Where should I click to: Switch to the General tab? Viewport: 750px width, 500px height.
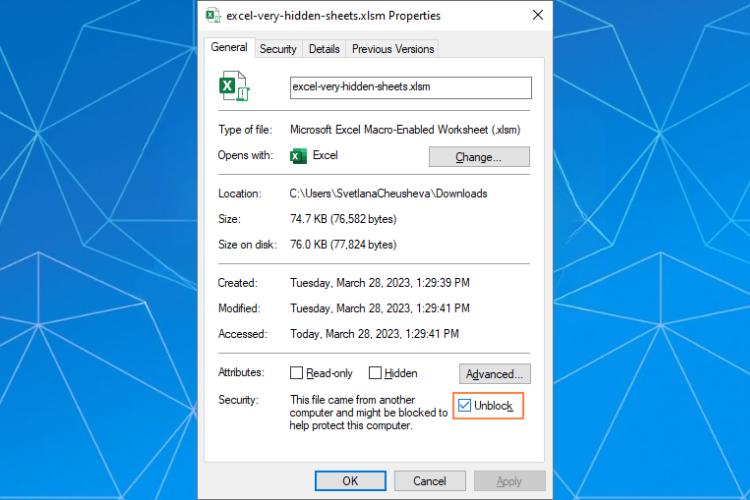coord(229,47)
